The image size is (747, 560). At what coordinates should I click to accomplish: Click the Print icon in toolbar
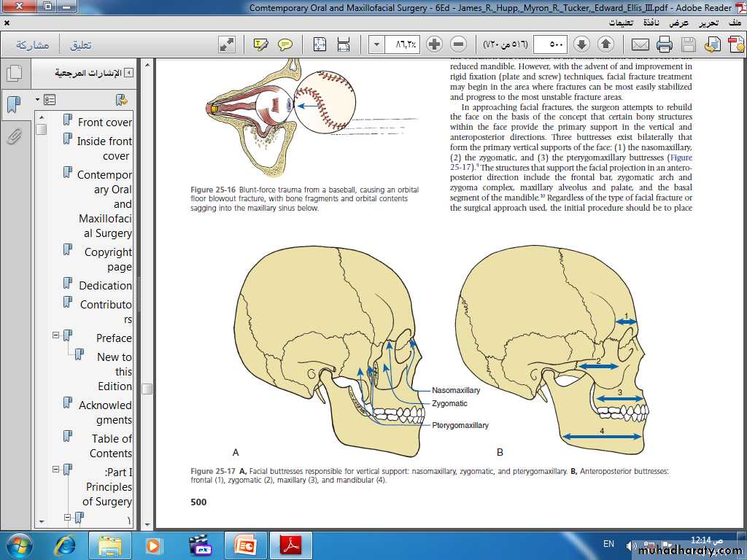pyautogui.click(x=664, y=45)
